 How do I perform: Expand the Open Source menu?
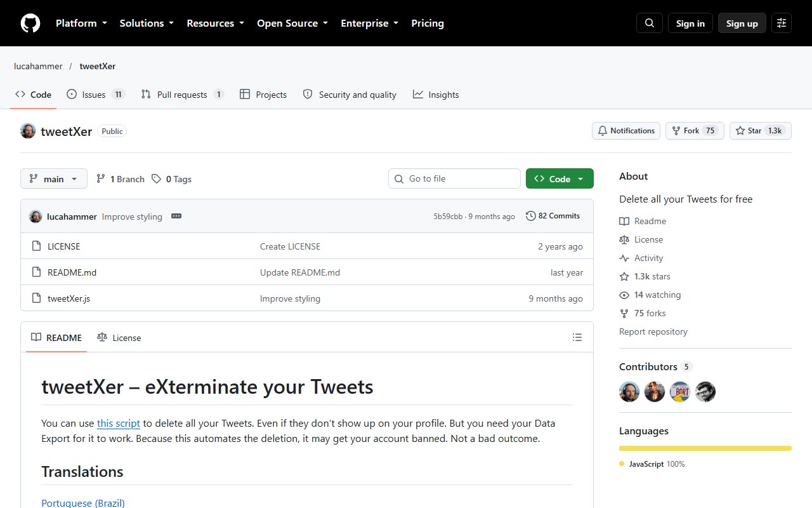point(292,23)
